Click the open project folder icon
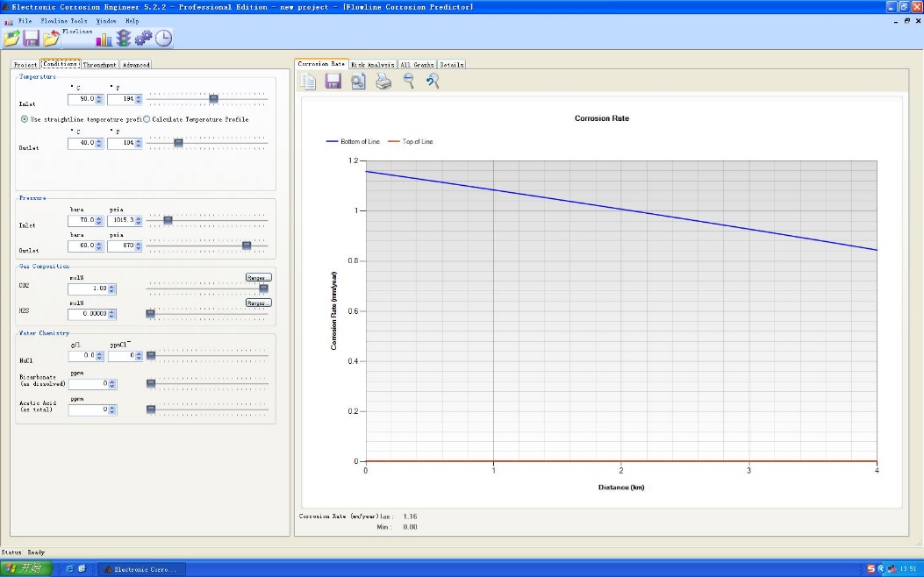Image resolution: width=924 pixels, height=577 pixels. pos(11,39)
